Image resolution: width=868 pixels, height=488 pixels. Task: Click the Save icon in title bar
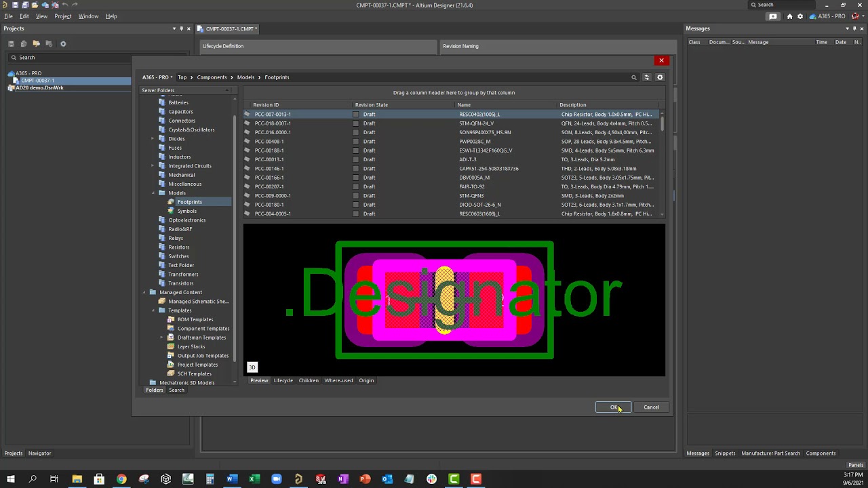tap(15, 5)
